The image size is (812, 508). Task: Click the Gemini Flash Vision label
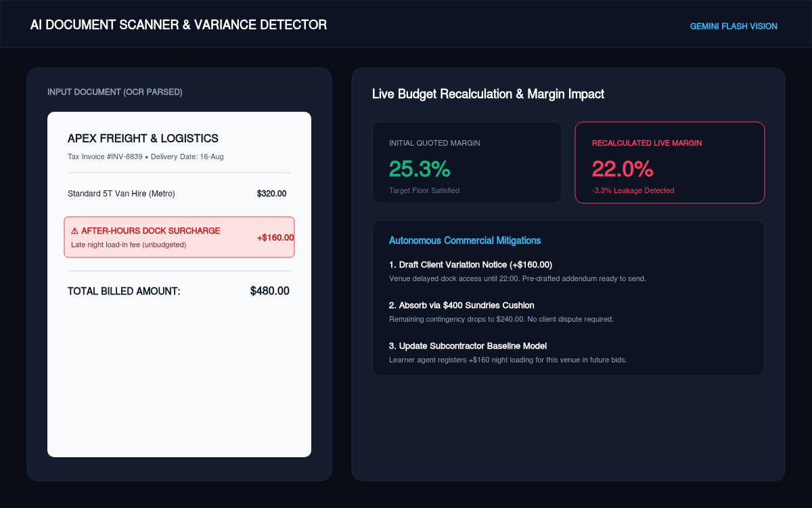(734, 26)
